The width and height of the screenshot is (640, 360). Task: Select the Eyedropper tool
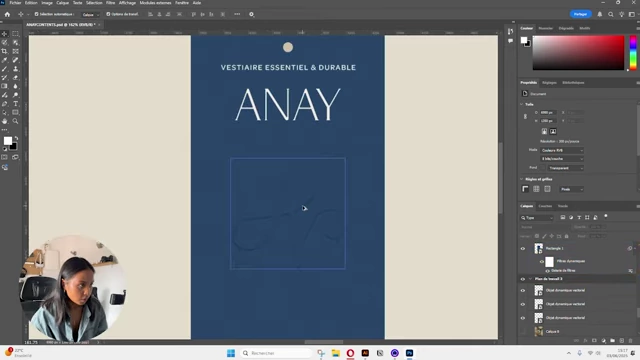4,60
